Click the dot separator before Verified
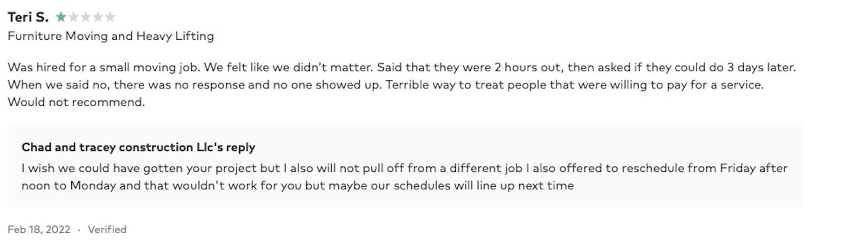This screenshot has height=251, width=868. pos(79,230)
